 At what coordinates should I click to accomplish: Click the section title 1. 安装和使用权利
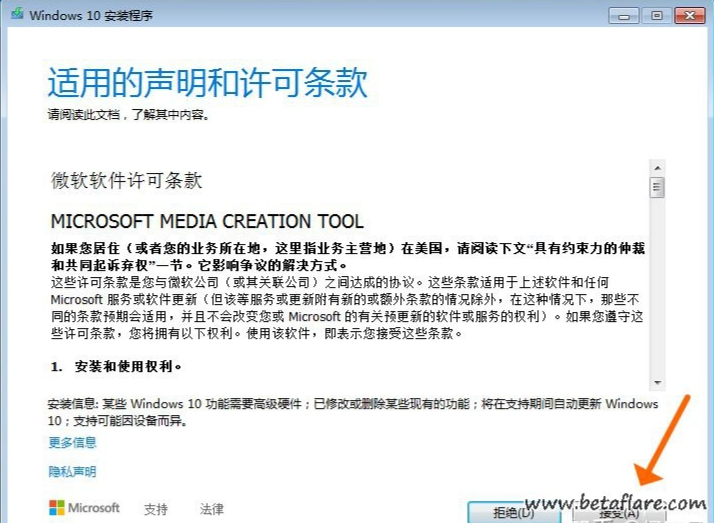pos(116,366)
